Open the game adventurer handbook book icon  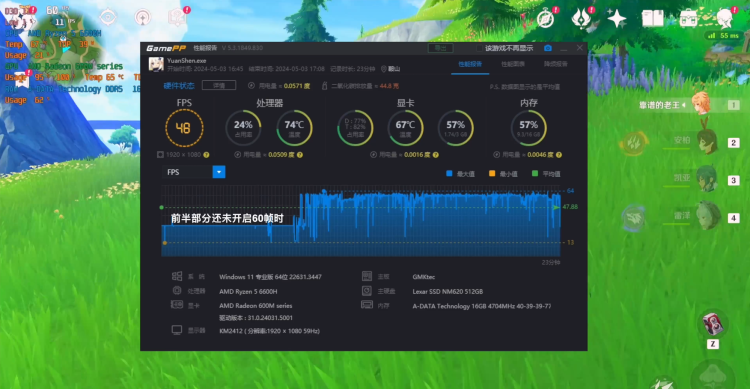(x=652, y=19)
